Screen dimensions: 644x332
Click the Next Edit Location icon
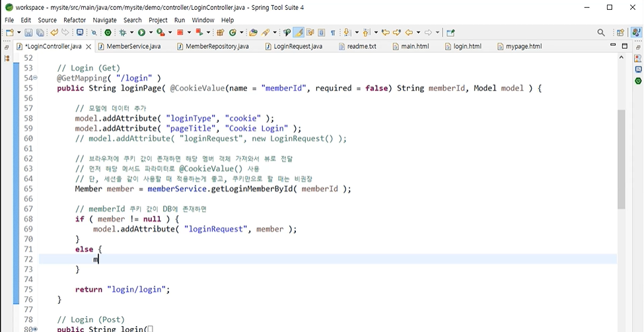(397, 32)
